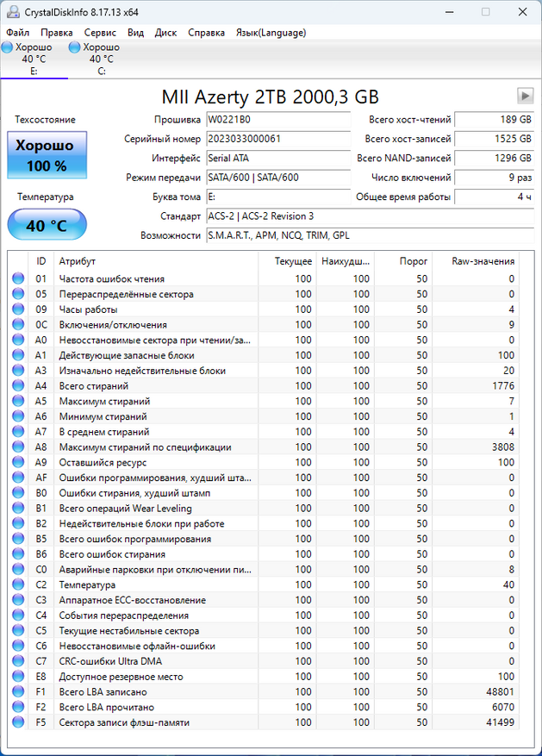Click status circle of Wear Leveling row
The height and width of the screenshot is (756, 542).
coord(18,509)
